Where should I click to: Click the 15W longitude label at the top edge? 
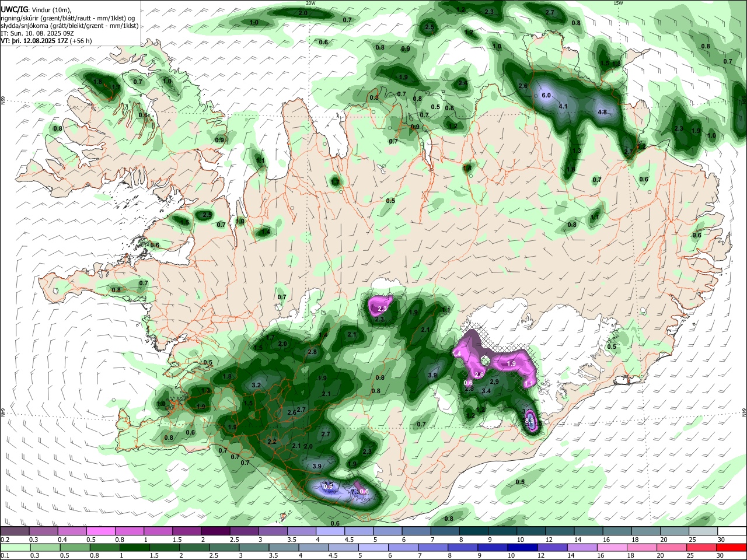pyautogui.click(x=618, y=3)
